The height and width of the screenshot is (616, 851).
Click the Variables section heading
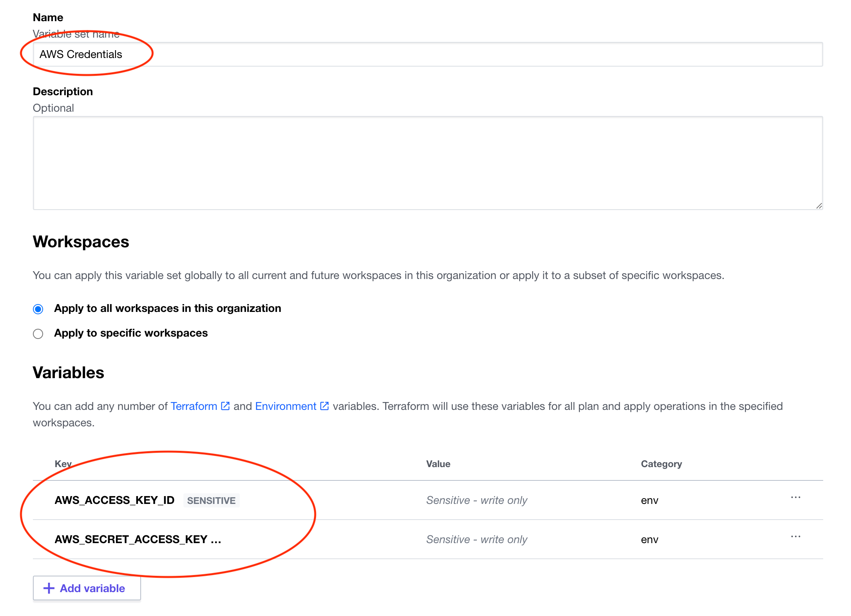point(68,373)
